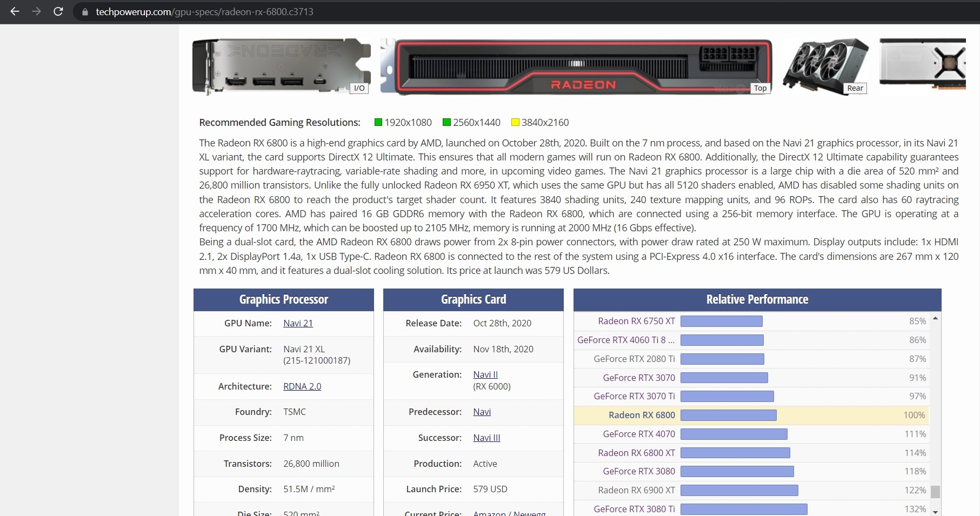Select Radeon RX 6900 XT row

point(752,490)
